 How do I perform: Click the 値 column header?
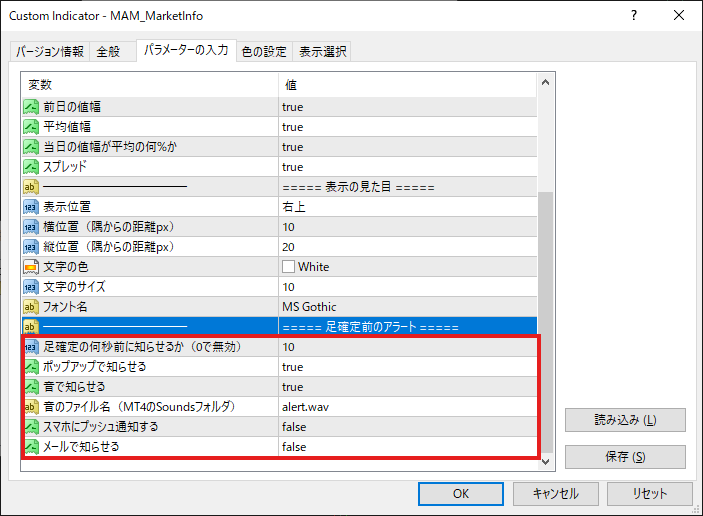[x=407, y=85]
